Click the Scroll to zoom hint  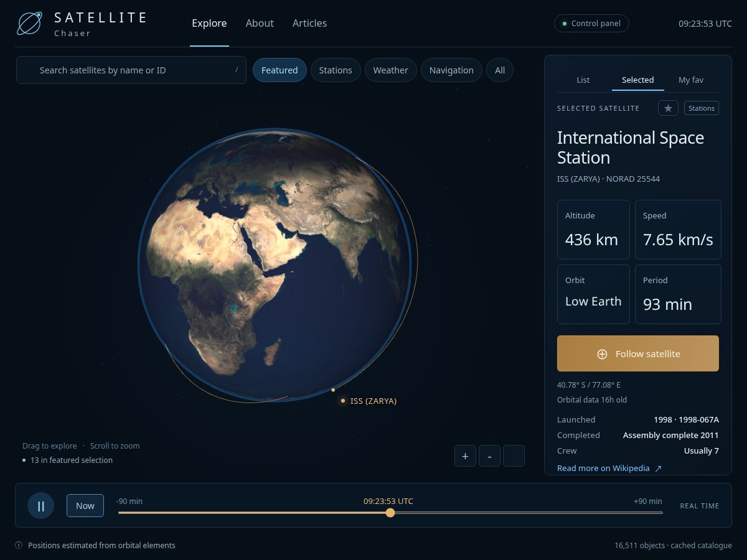coord(115,446)
